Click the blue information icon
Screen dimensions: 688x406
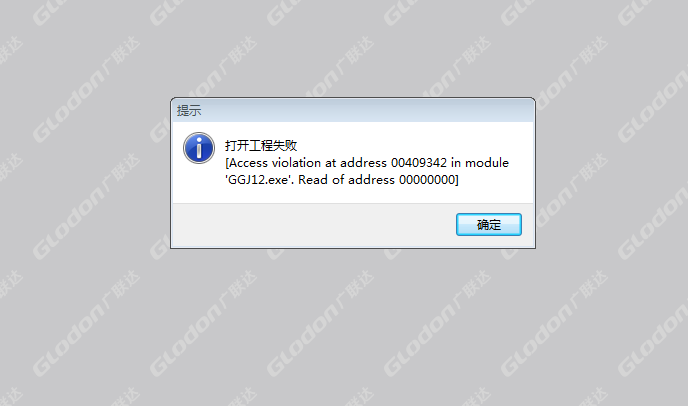pos(199,148)
